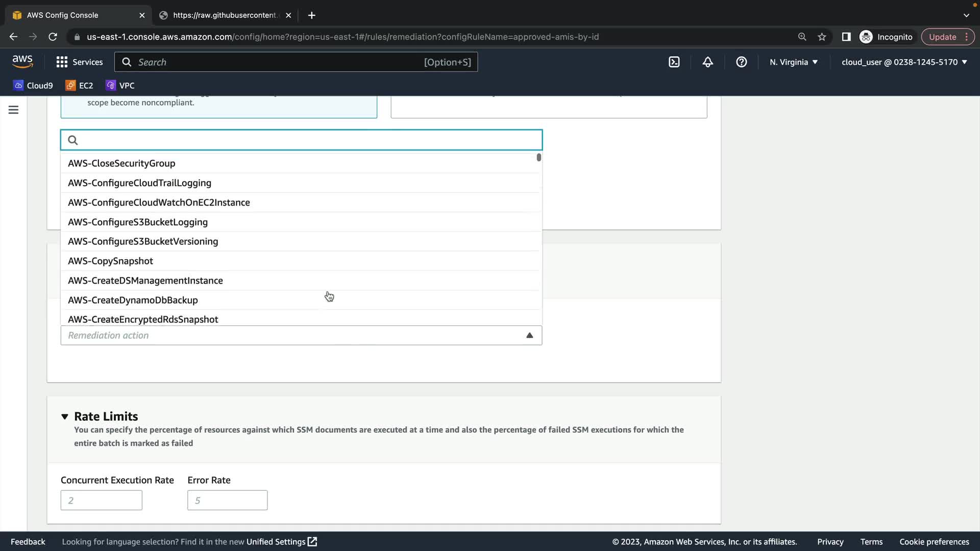980x551 pixels.
Task: Select AWS-CloseSecurityGroup from the list
Action: 121,163
